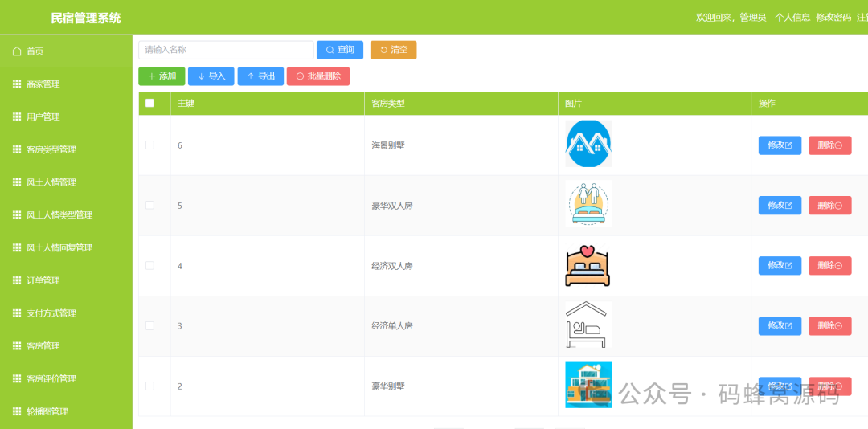Screen dimensions: 868x429
Task: Click 删除 button for 海景别墅
Action: coord(829,145)
